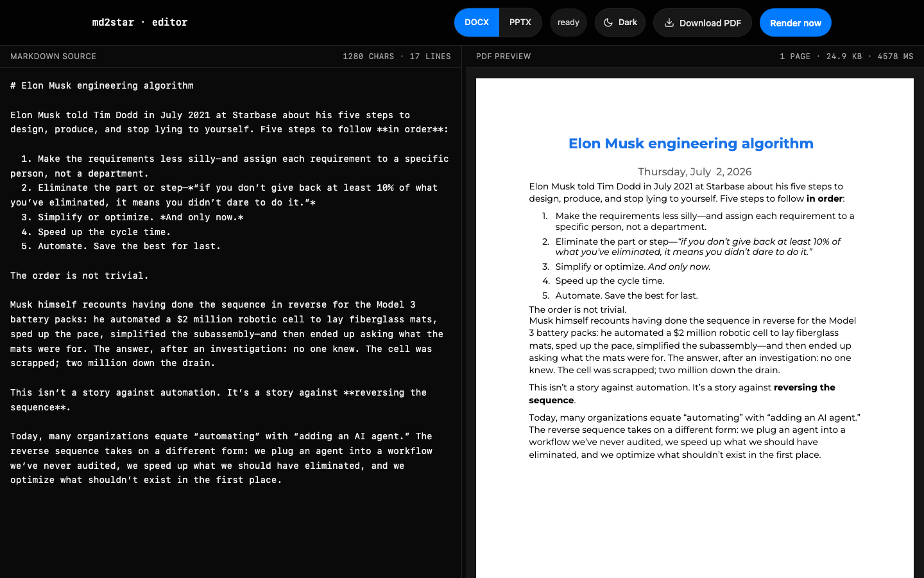This screenshot has height=578, width=924.
Task: Click the preview date 'Thursday, July 2, 2026'
Action: (695, 171)
